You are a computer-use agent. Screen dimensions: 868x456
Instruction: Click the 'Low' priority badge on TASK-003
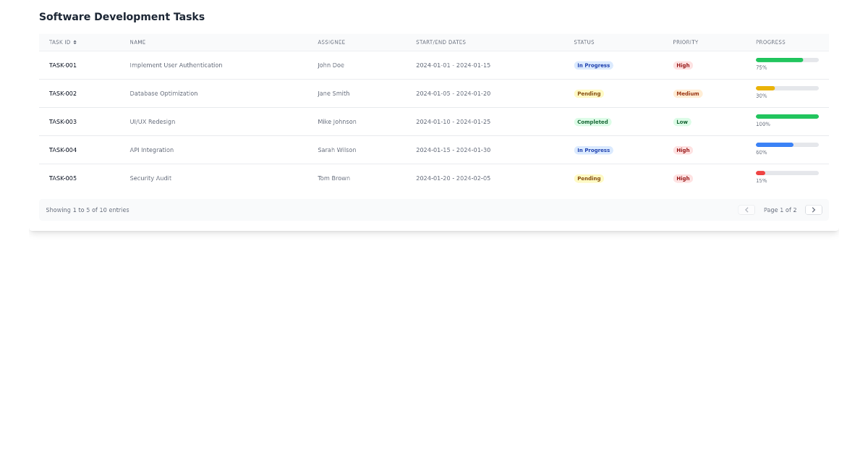click(x=681, y=122)
